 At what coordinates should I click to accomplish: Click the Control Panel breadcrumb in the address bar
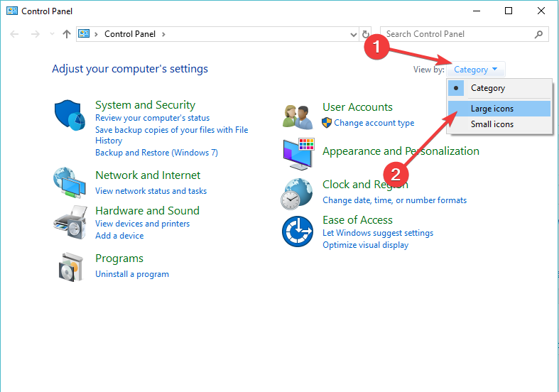pyautogui.click(x=130, y=34)
